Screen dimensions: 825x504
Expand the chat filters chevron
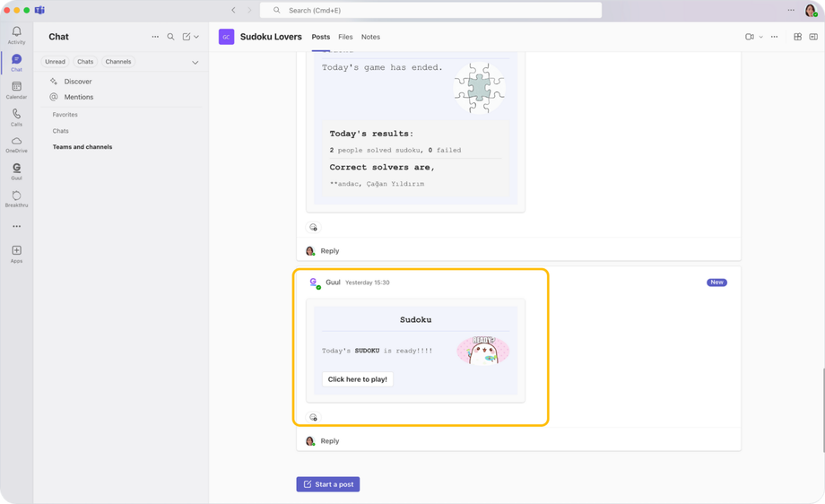195,63
